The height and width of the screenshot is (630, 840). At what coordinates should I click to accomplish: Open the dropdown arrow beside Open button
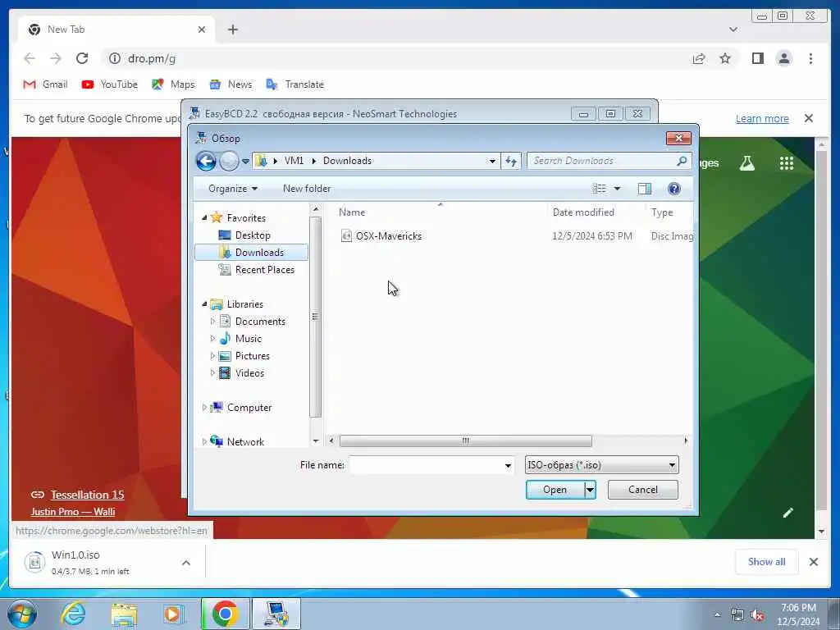(x=590, y=490)
